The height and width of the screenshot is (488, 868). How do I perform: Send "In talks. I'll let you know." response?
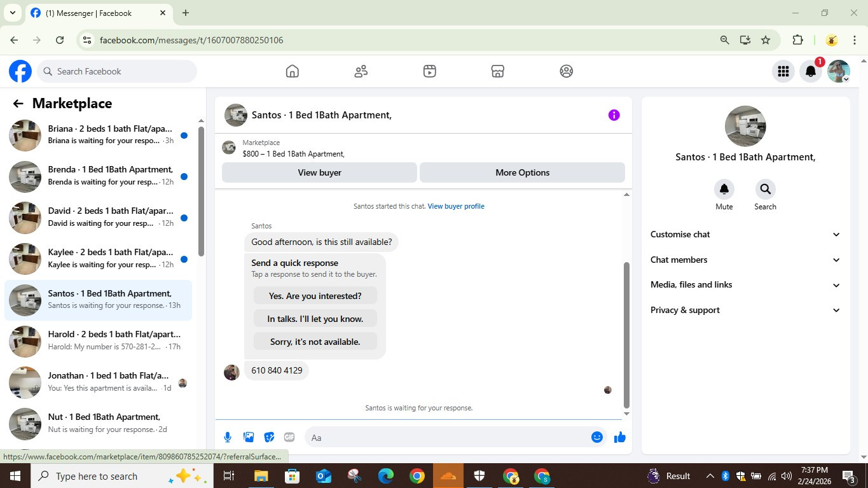[315, 319]
